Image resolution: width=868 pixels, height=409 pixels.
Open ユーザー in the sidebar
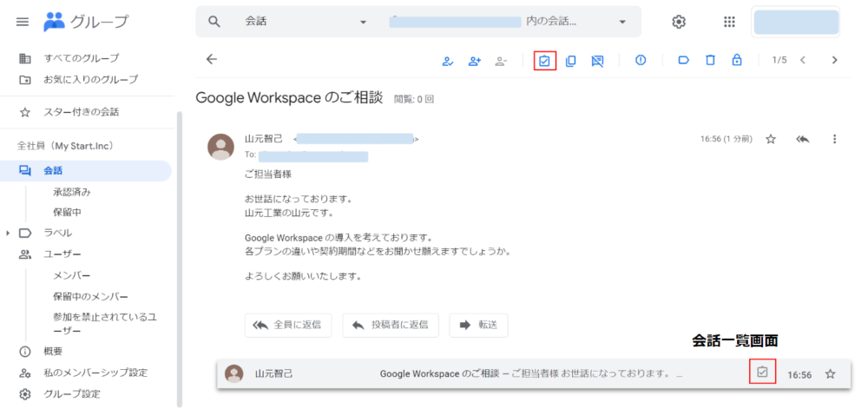pos(62,254)
